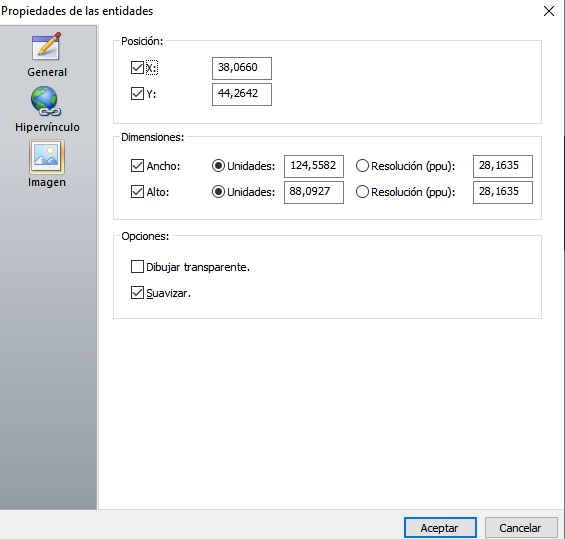Click the Y position value field
565x539 pixels.
(x=242, y=94)
